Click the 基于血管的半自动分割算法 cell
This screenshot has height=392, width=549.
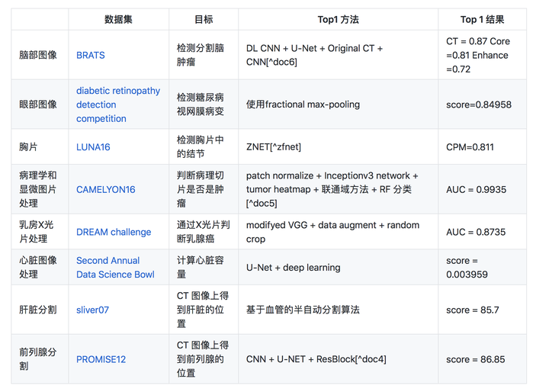(303, 310)
